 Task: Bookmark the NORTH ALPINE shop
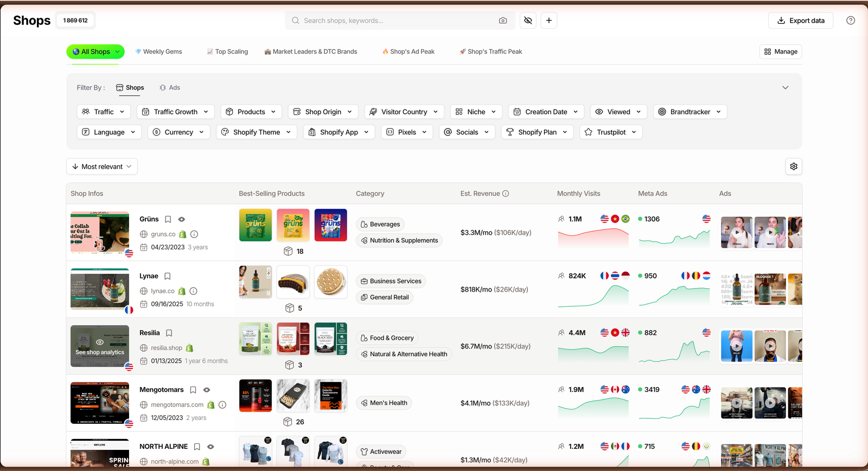pyautogui.click(x=197, y=447)
